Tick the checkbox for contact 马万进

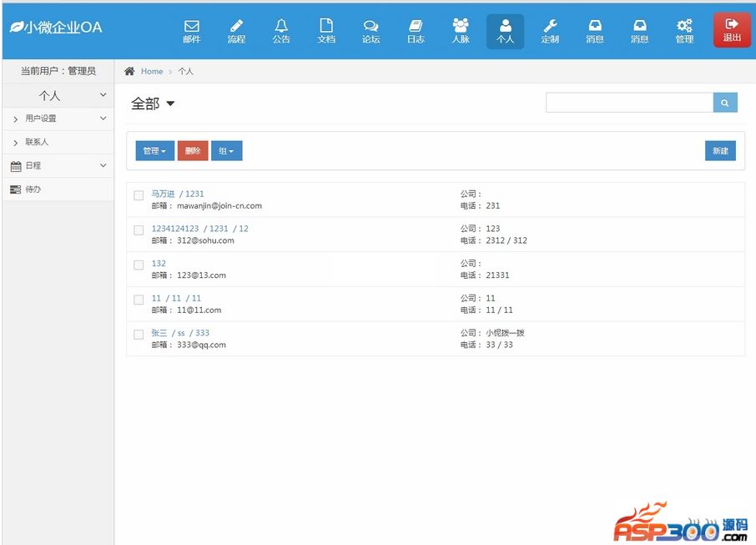139,195
